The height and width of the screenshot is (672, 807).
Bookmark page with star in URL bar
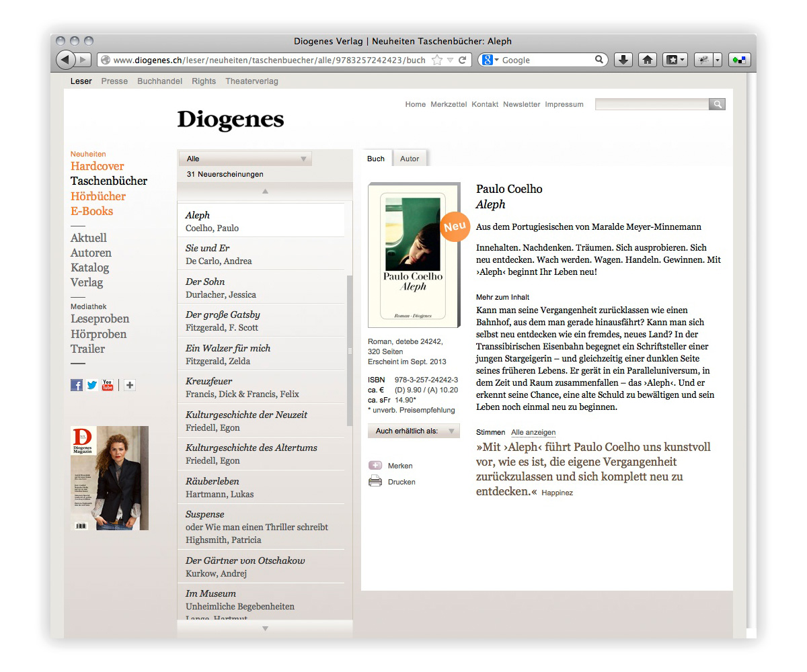pyautogui.click(x=437, y=60)
